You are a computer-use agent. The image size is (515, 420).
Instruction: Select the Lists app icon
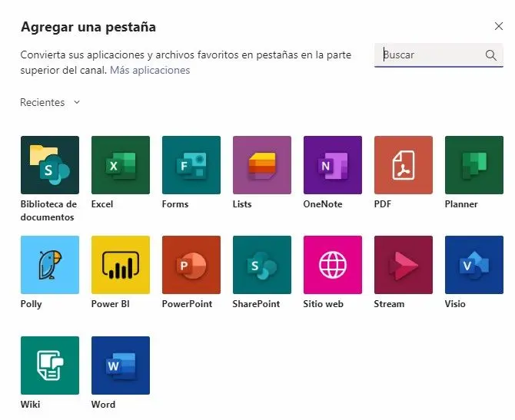click(261, 165)
